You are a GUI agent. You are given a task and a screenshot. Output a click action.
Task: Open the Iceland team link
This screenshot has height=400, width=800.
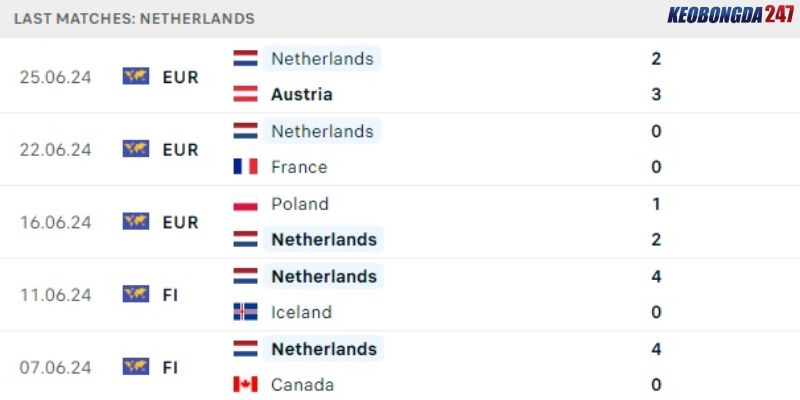click(x=301, y=312)
